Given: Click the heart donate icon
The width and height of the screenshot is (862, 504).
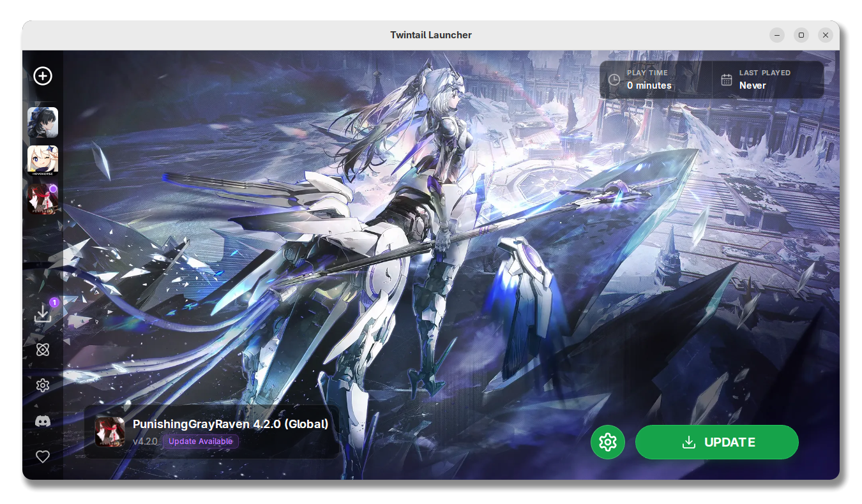Looking at the screenshot, I should pyautogui.click(x=43, y=457).
